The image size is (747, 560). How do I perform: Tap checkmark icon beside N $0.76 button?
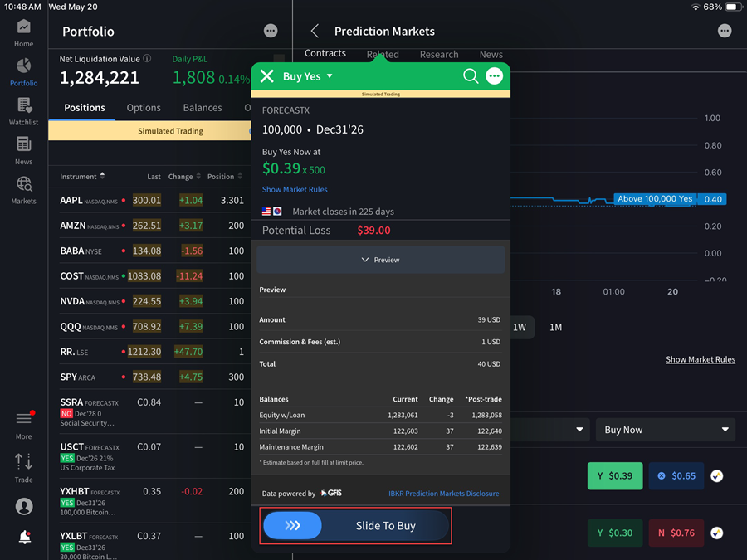click(716, 533)
